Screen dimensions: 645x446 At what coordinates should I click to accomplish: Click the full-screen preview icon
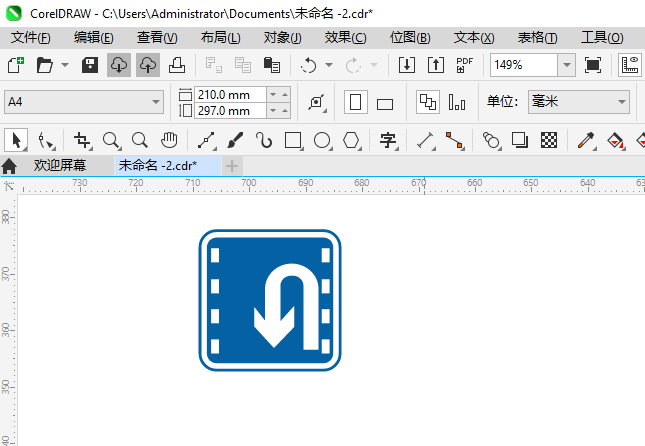point(593,65)
